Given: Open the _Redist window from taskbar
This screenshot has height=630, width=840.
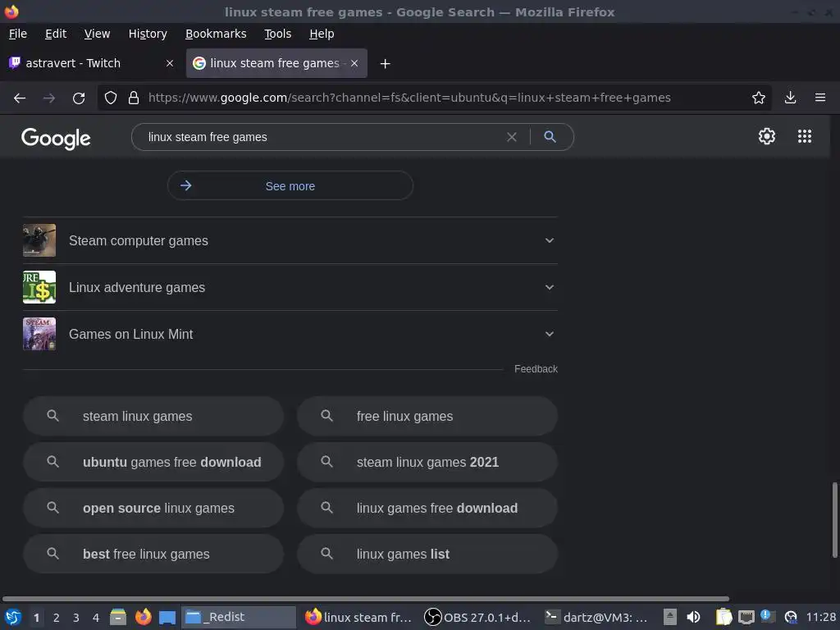Looking at the screenshot, I should tap(239, 617).
